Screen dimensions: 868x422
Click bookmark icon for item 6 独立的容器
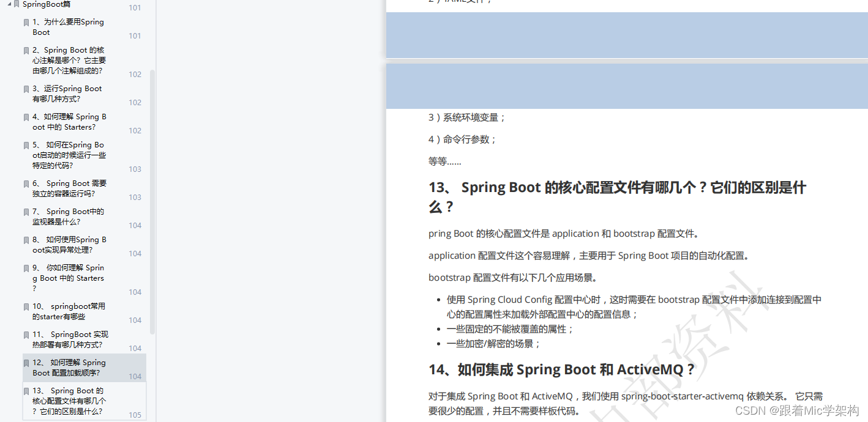click(26, 184)
